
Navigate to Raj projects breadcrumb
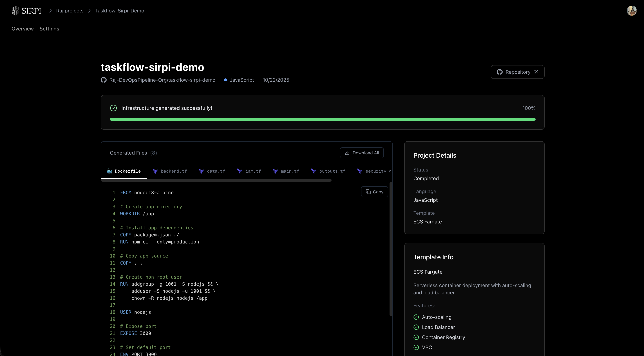70,11
